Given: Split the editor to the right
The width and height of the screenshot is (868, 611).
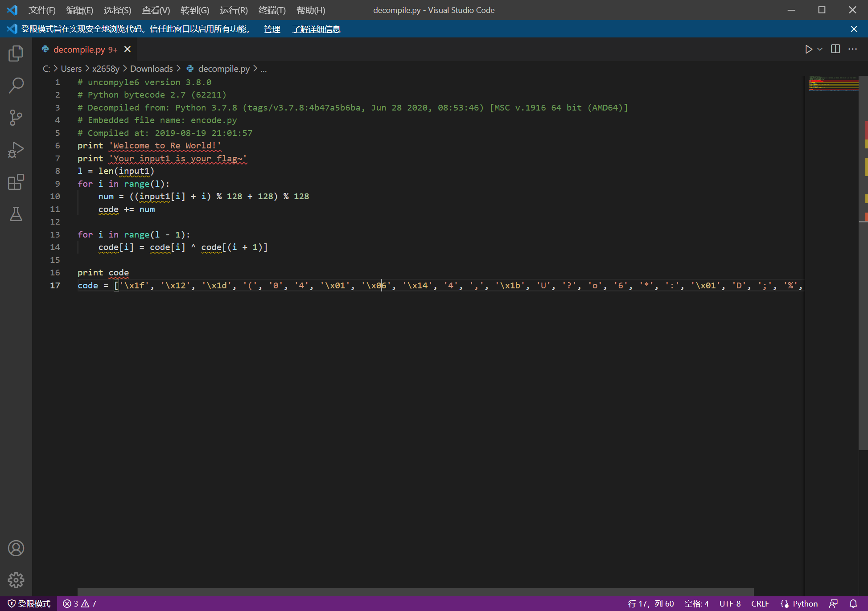Looking at the screenshot, I should 835,49.
